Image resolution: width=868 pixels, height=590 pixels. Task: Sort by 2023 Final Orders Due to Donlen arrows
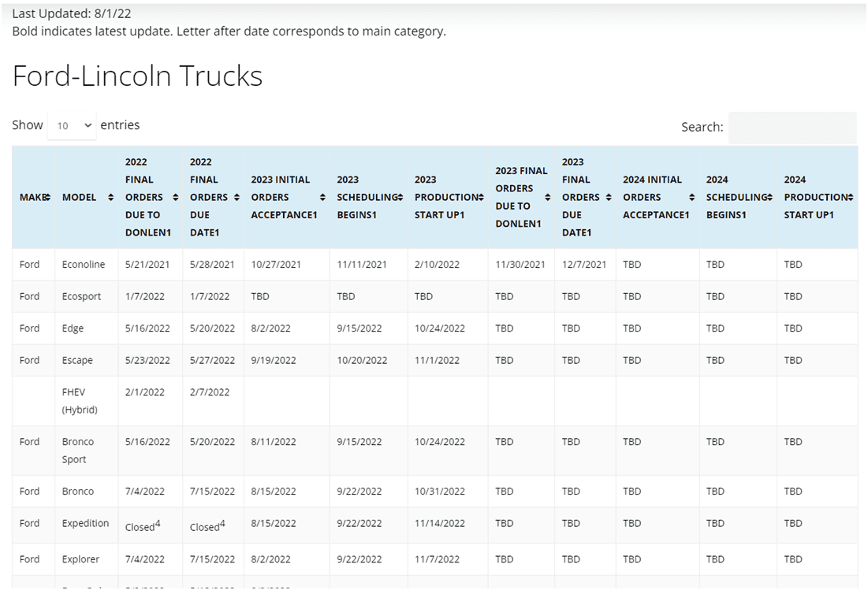[x=547, y=198]
